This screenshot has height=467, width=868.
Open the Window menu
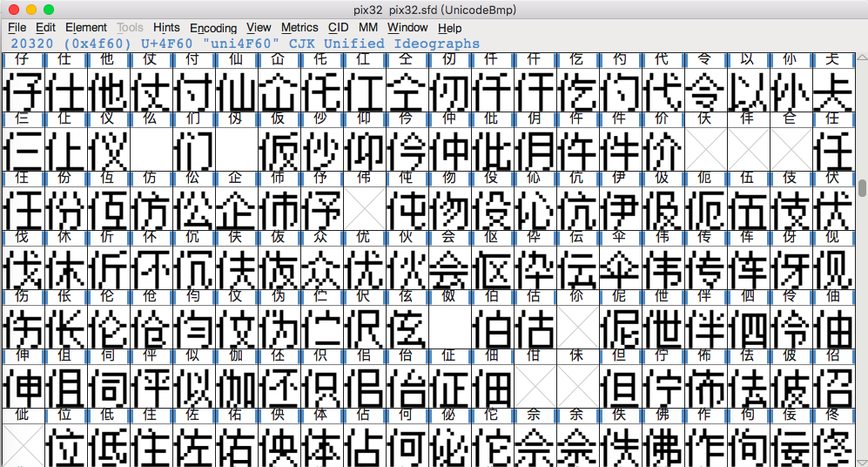[407, 28]
